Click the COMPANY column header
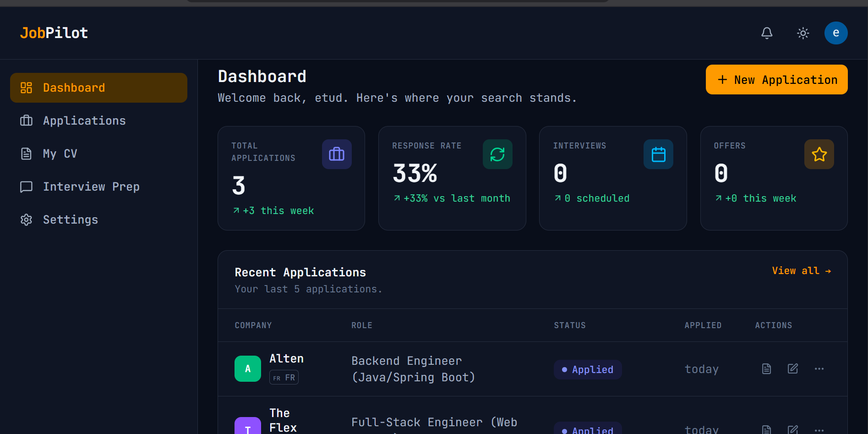 (x=253, y=325)
